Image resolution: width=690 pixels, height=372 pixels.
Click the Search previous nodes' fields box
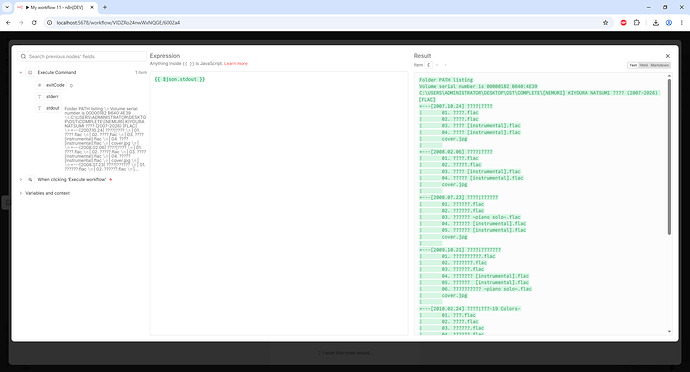82,56
